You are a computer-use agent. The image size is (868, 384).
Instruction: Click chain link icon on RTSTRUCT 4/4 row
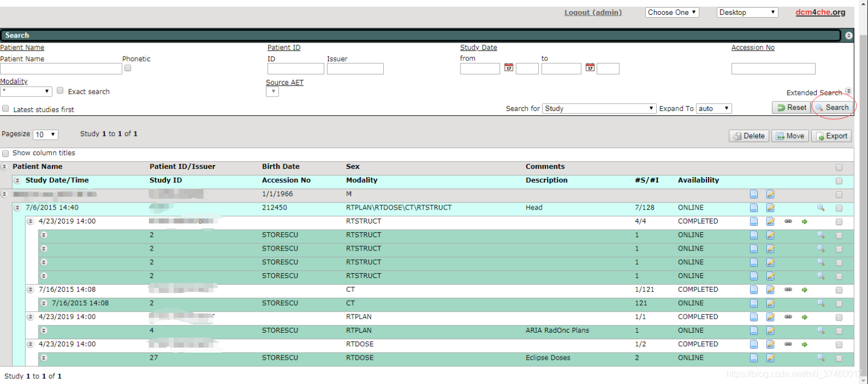(789, 221)
